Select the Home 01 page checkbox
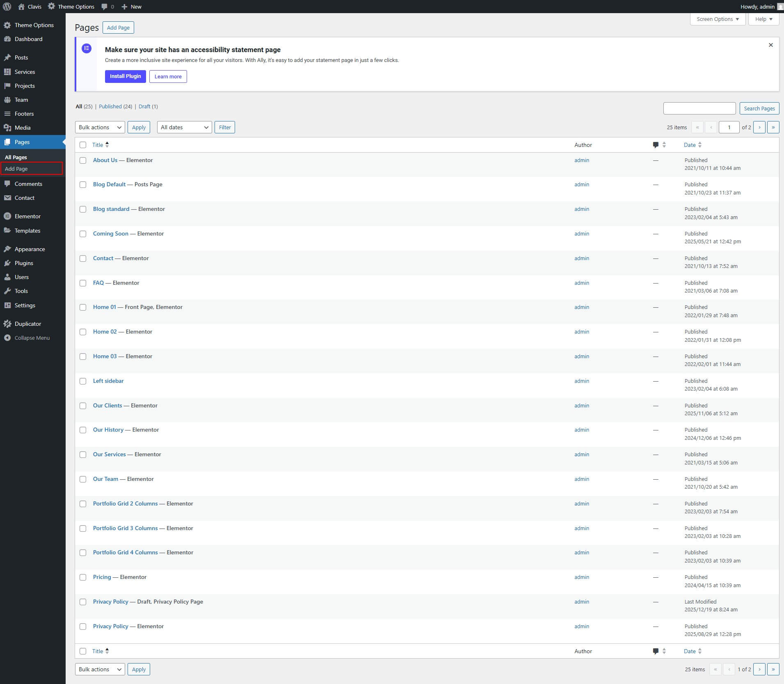The image size is (784, 684). pos(83,307)
